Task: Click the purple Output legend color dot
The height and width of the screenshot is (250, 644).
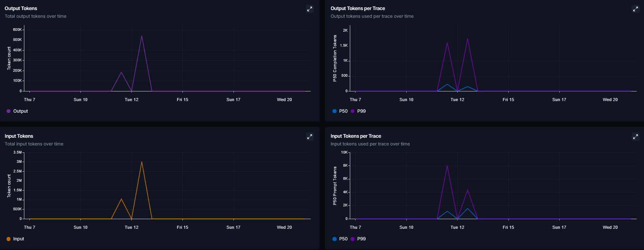Action: point(9,111)
